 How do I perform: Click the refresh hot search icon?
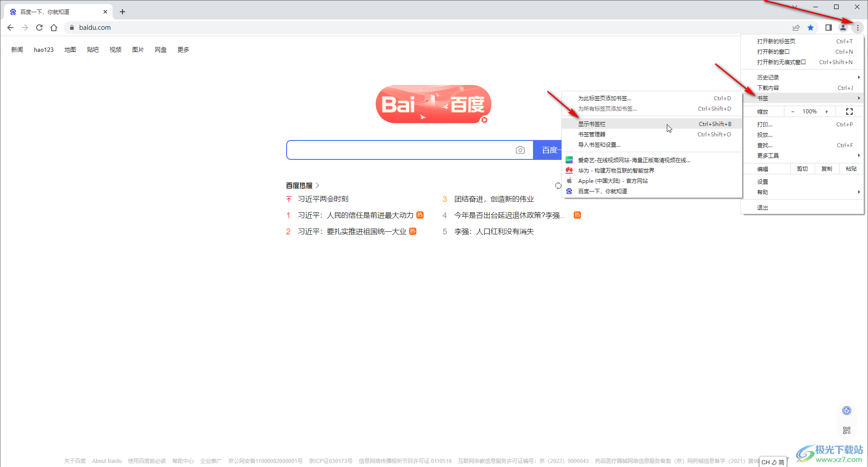(558, 186)
